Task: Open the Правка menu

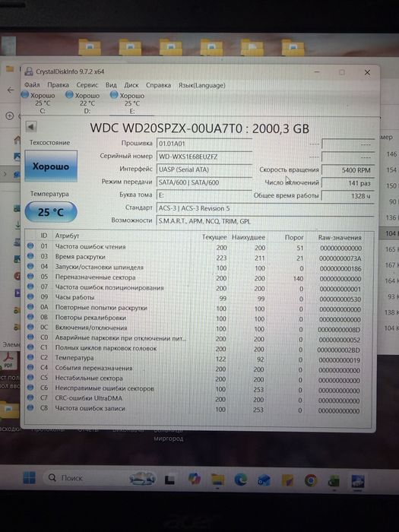Action: [x=58, y=85]
